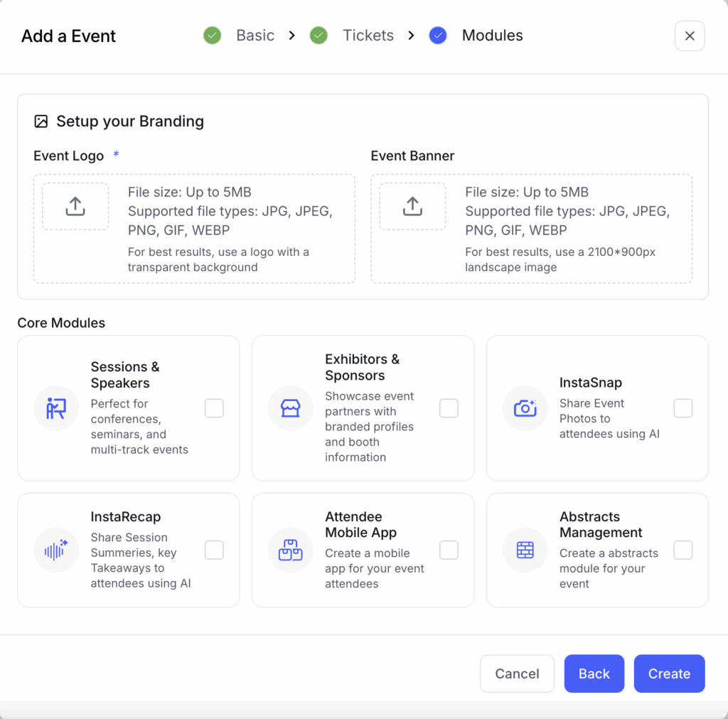Enable the Sessions & Speakers checkbox
The image size is (728, 719).
click(x=214, y=408)
